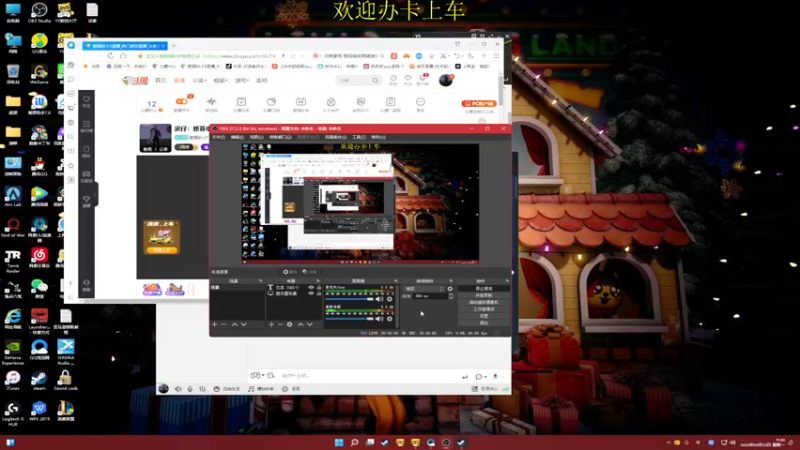800x450 pixels.
Task: Move scene down with arrow
Action: 244,324
